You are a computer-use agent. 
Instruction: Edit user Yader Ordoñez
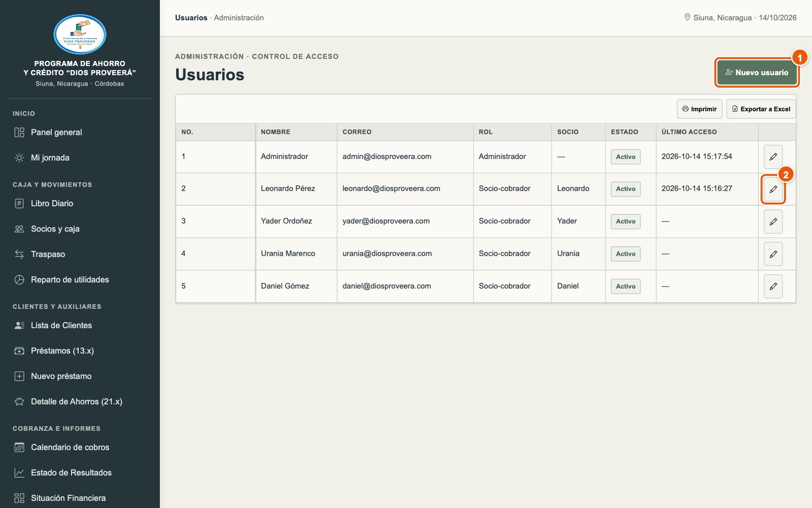click(773, 221)
